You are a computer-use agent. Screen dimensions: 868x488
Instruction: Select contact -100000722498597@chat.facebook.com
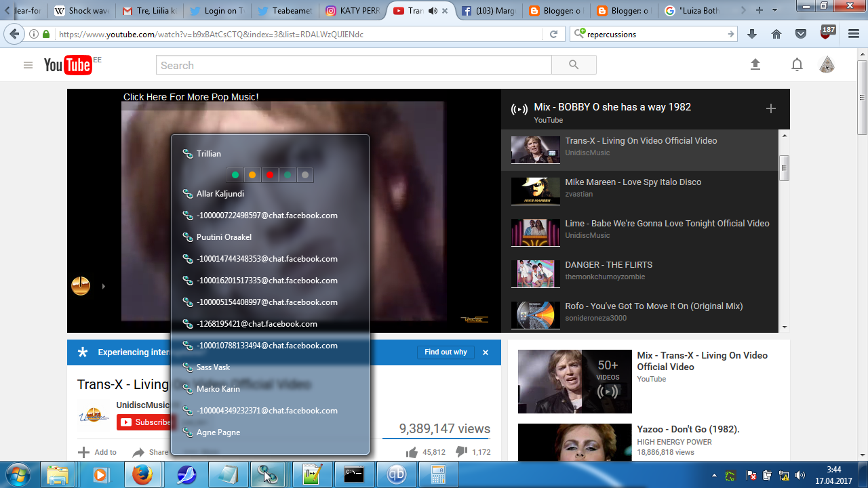270,216
